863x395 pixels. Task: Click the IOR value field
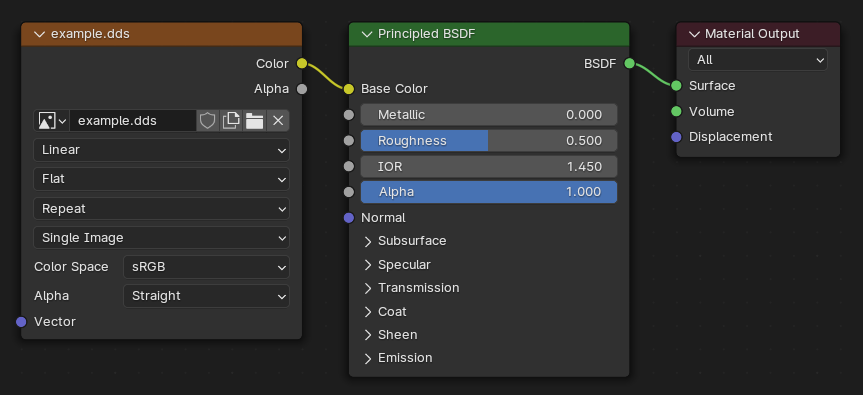[489, 166]
